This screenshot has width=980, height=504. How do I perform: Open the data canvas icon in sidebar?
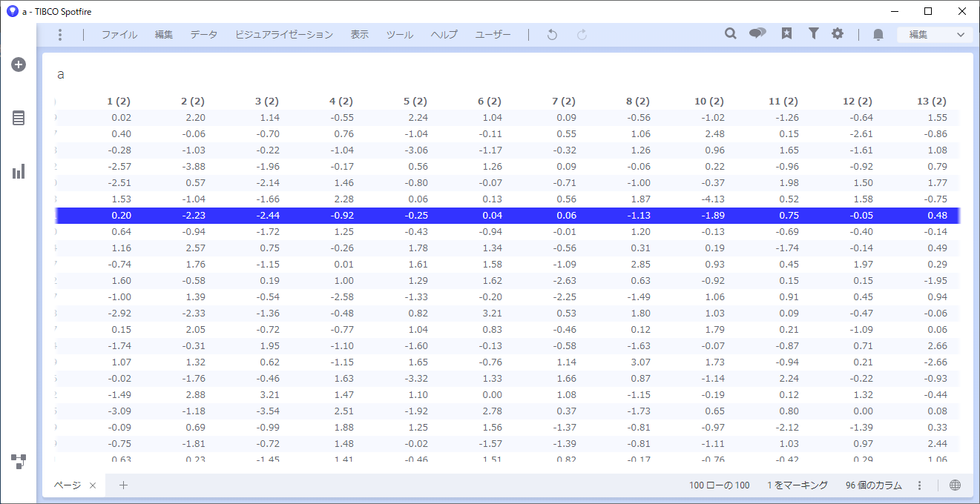pyautogui.click(x=19, y=462)
